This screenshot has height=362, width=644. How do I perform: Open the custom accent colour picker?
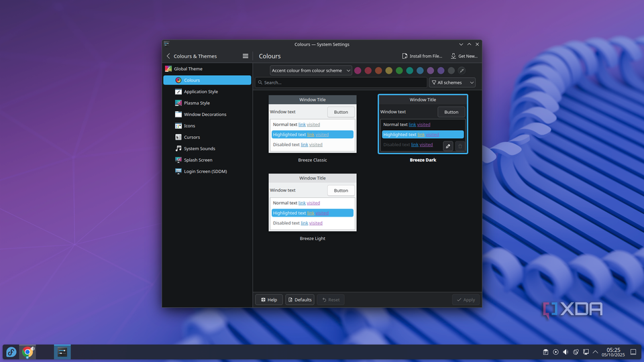click(462, 70)
